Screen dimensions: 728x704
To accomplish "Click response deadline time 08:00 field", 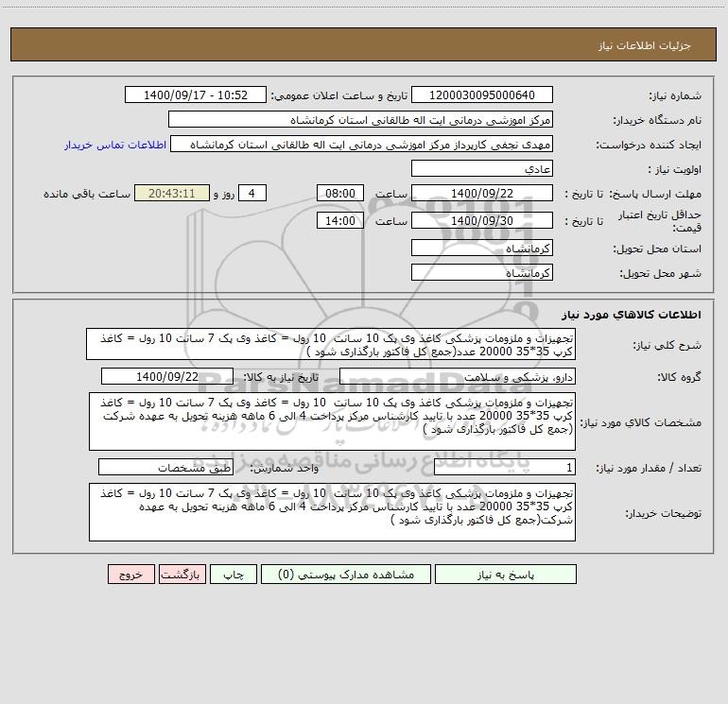I will [x=339, y=193].
